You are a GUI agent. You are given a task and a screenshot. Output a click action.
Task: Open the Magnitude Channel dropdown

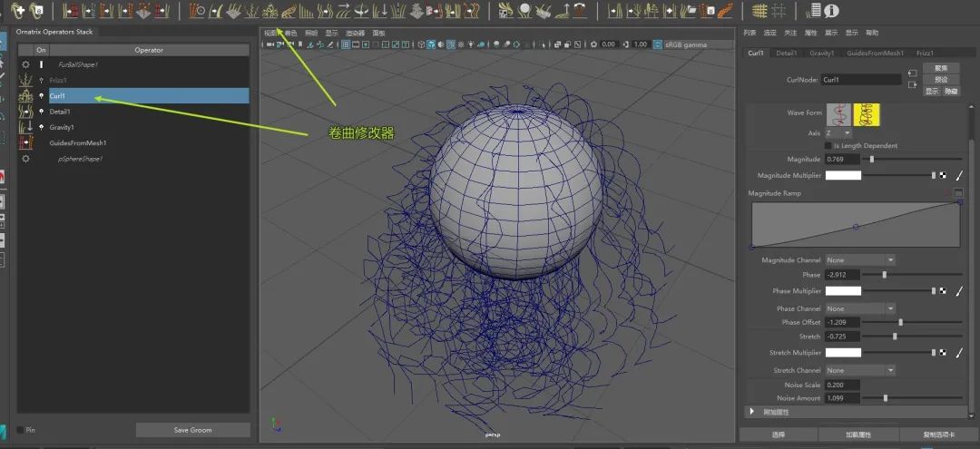[x=860, y=259]
